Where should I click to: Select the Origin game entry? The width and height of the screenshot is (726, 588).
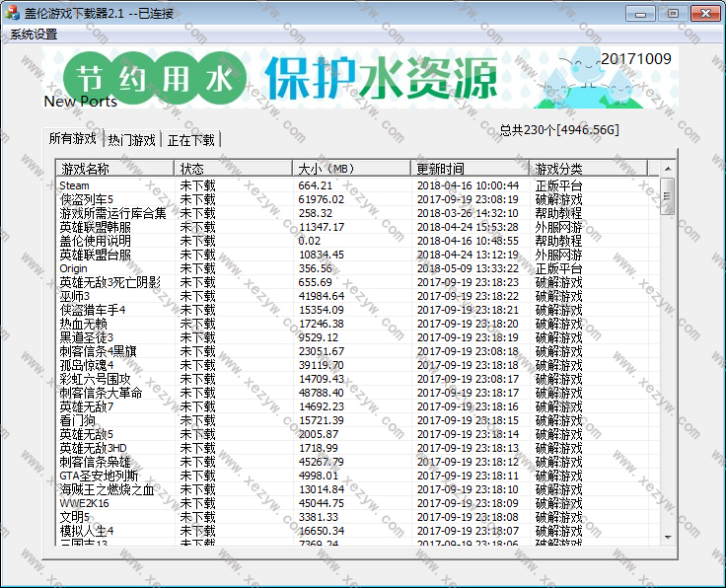(x=74, y=268)
